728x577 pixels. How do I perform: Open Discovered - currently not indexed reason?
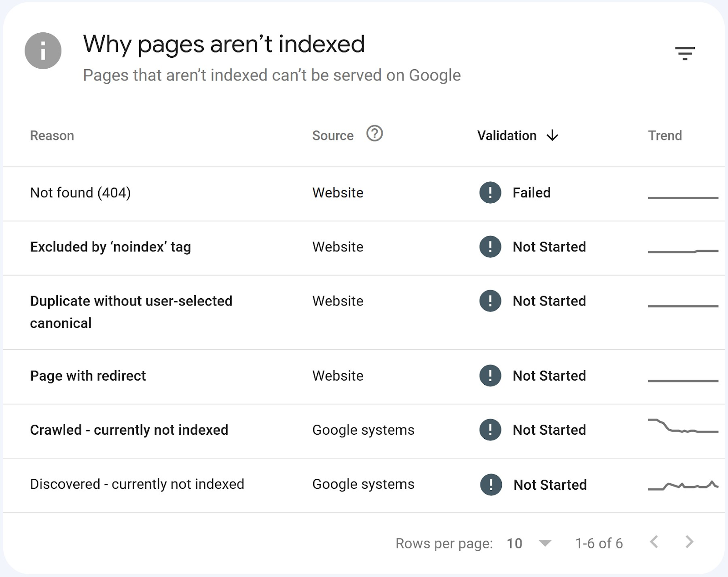pos(137,484)
